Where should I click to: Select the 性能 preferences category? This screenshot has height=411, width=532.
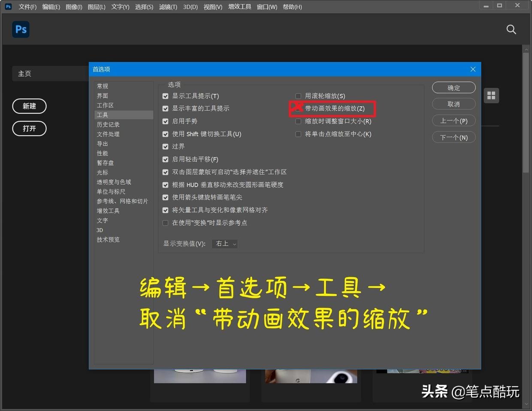point(102,153)
